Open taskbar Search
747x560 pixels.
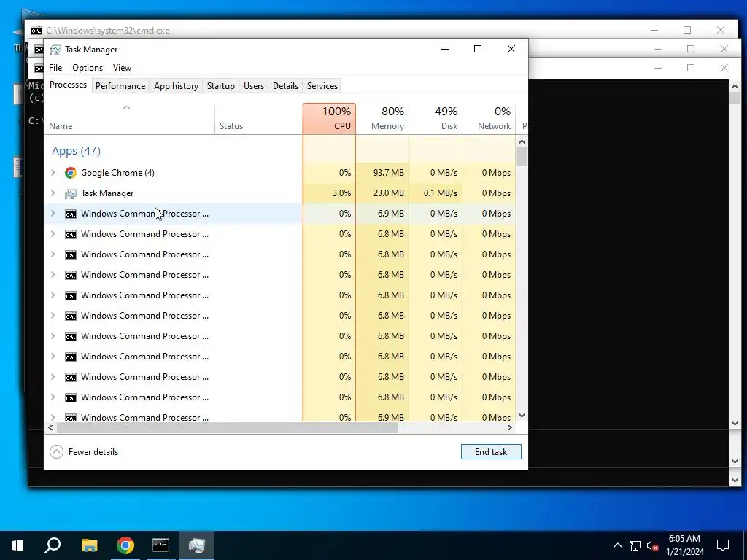click(x=53, y=545)
